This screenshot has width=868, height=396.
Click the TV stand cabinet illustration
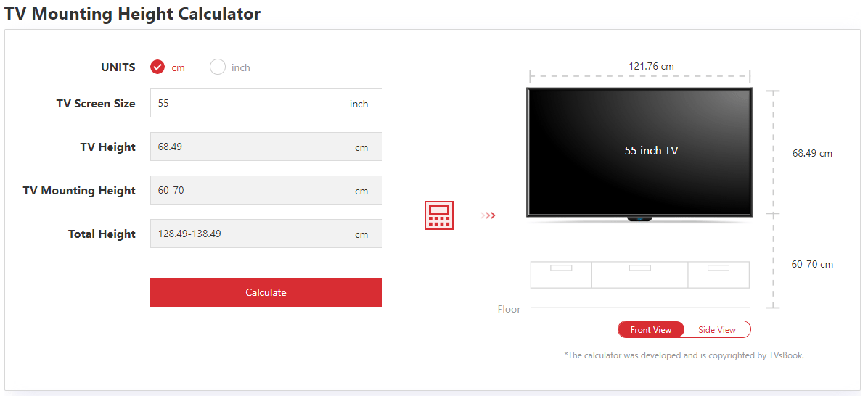point(640,274)
